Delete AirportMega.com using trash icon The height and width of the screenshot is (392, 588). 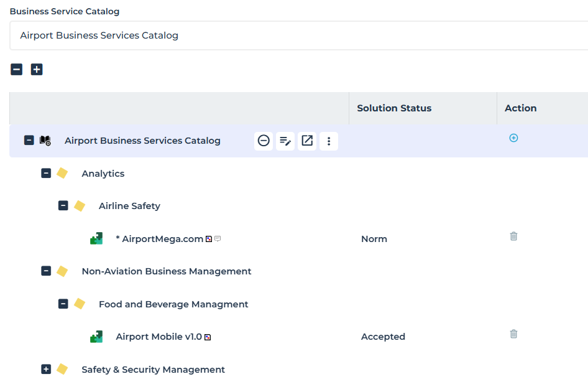[x=513, y=236]
